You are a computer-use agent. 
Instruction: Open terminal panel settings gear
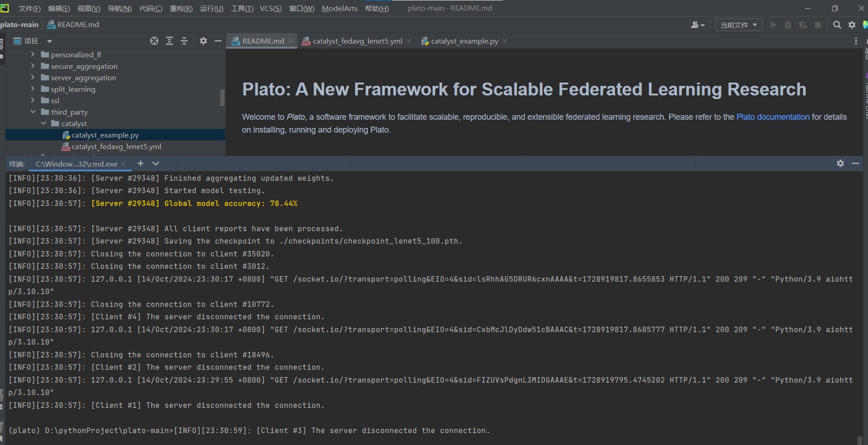point(840,163)
